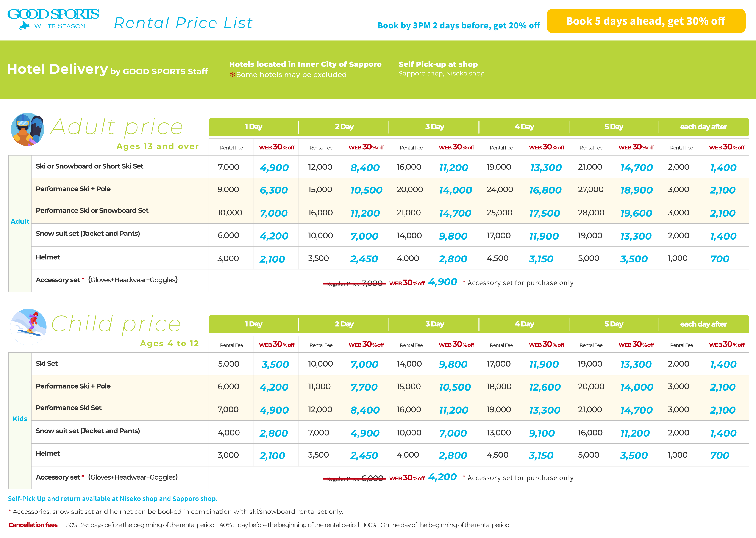
Task: Click the child 'Helmet' row label
Action: pyautogui.click(x=48, y=453)
